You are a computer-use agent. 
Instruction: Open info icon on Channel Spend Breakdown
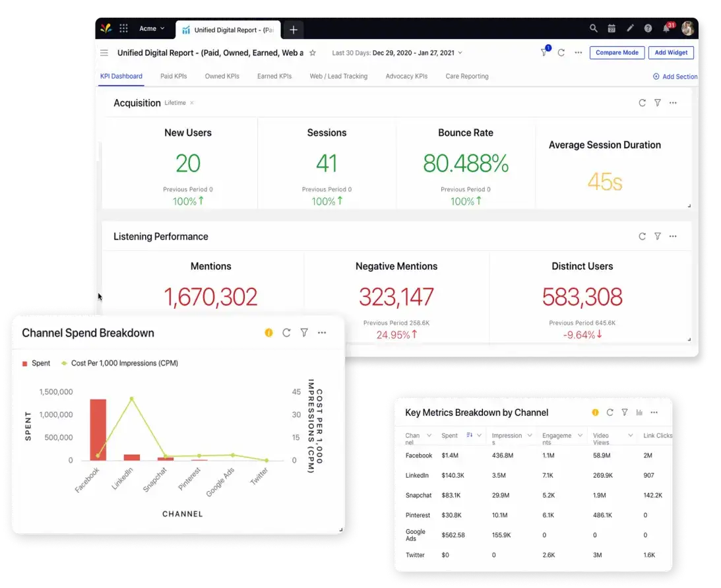(268, 333)
